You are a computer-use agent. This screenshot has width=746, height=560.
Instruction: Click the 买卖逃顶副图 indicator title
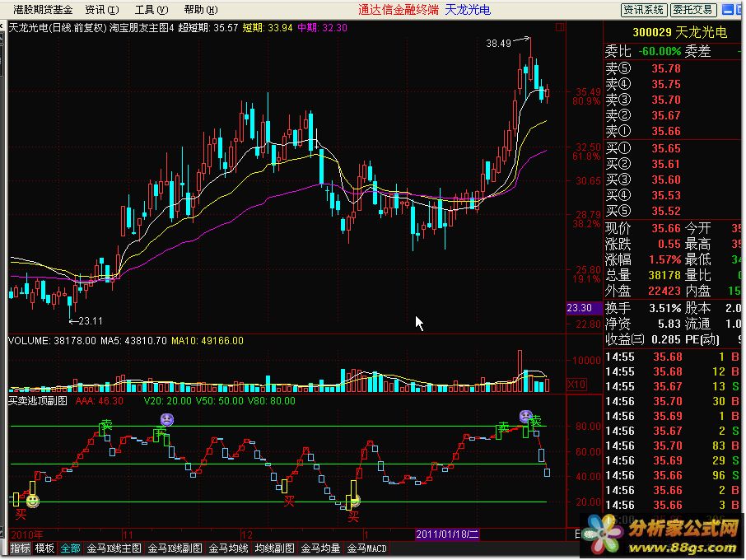[x=38, y=401]
